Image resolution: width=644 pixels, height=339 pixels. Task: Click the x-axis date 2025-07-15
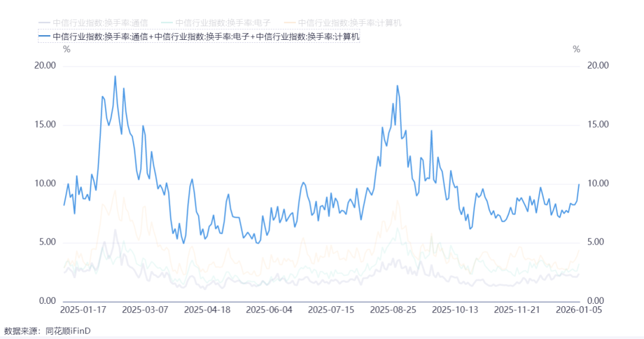pyautogui.click(x=331, y=309)
